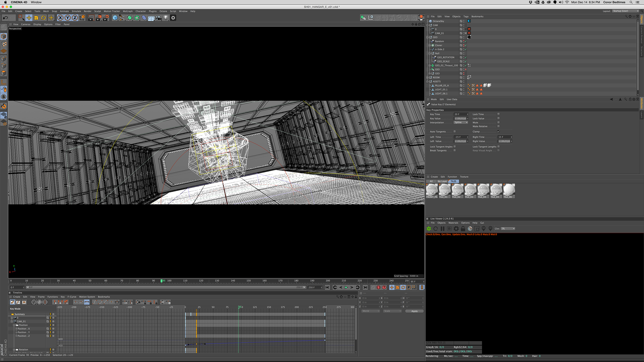The width and height of the screenshot is (644, 362).
Task: Click the floor environment icon
Action: (151, 18)
